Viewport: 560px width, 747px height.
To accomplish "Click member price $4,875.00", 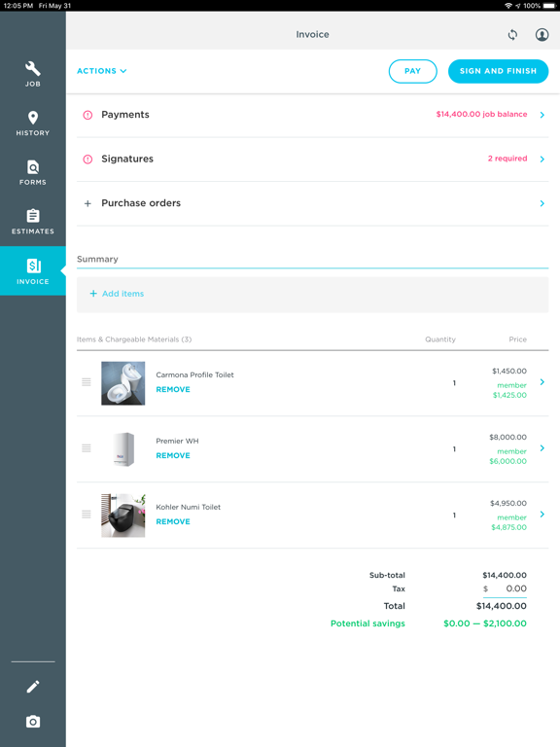I will (x=508, y=527).
